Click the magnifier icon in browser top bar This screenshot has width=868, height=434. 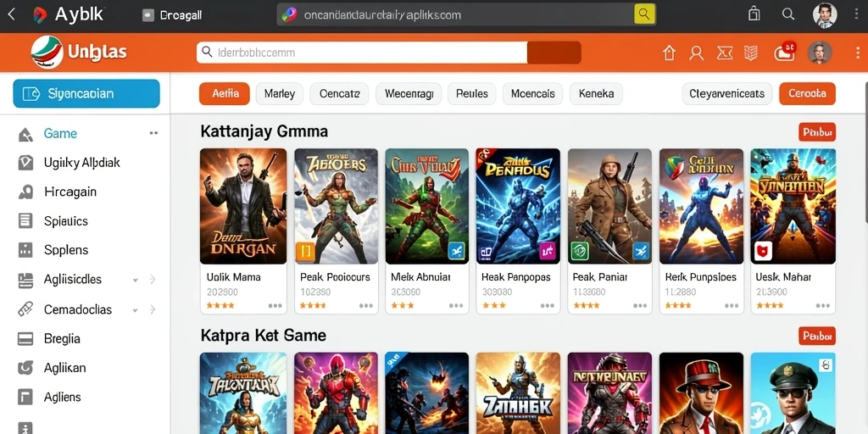coord(788,14)
